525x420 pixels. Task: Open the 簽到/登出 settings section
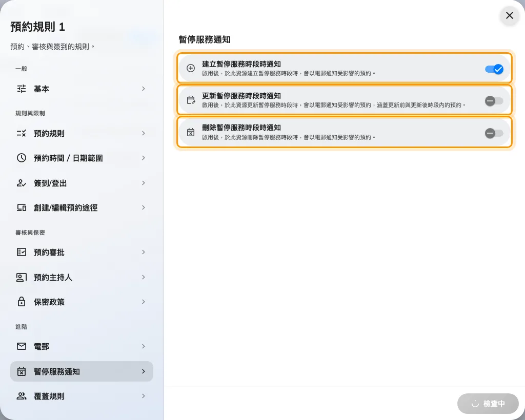click(82, 183)
